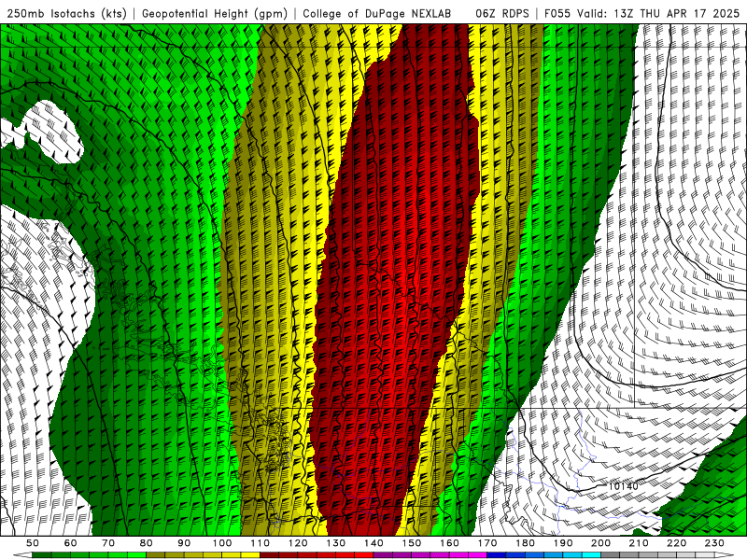
Task: Click the legend value '170'
Action: pos(487,543)
